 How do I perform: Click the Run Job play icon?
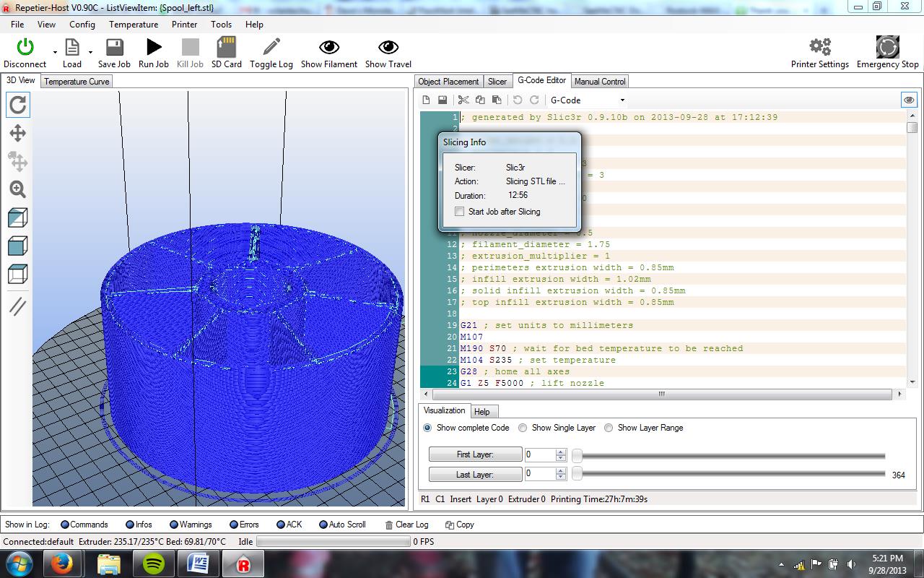(x=154, y=48)
